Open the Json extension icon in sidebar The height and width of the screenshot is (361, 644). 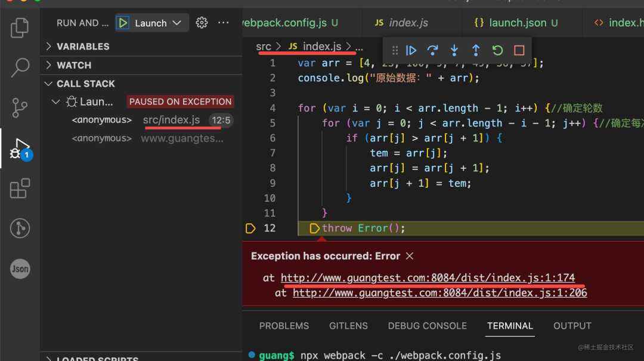(x=20, y=269)
